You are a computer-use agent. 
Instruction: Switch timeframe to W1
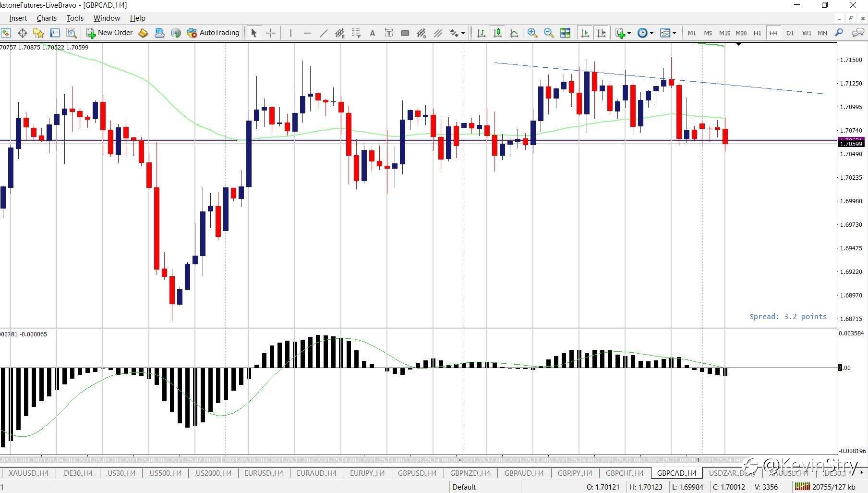pyautogui.click(x=807, y=33)
